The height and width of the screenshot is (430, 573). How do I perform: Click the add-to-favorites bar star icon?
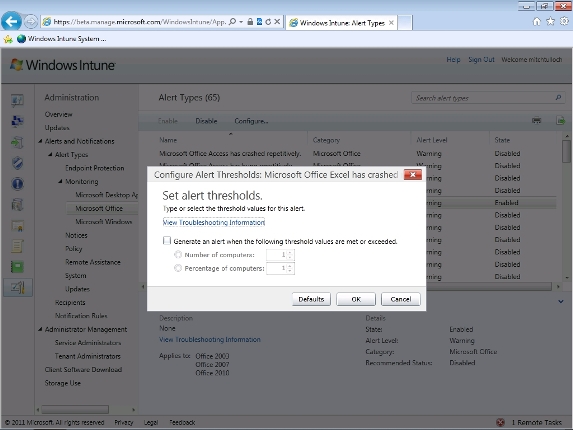(x=8, y=39)
